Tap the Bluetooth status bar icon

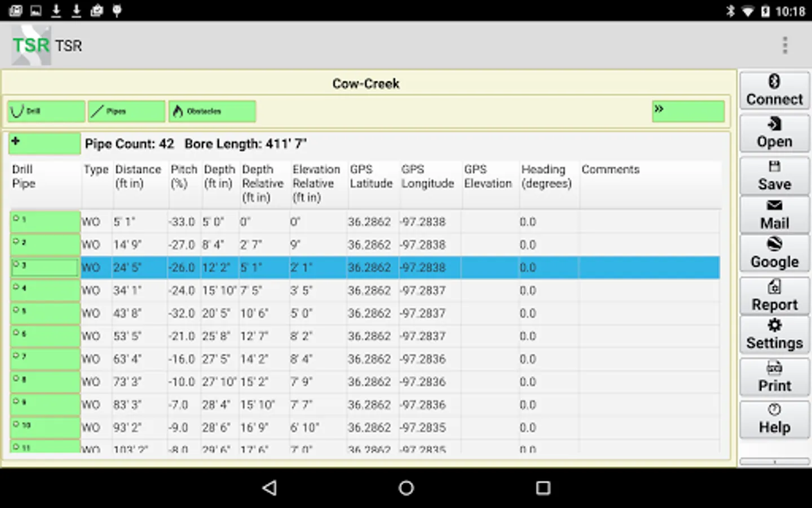click(x=731, y=11)
